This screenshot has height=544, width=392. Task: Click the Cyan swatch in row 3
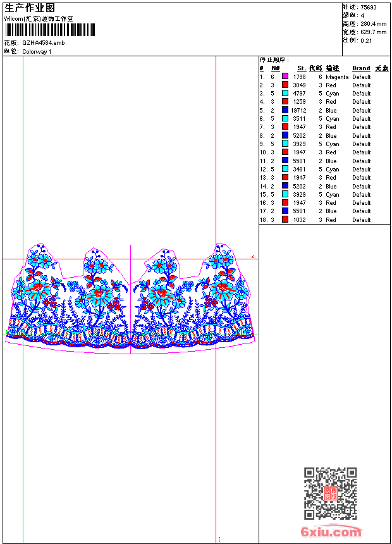[285, 93]
